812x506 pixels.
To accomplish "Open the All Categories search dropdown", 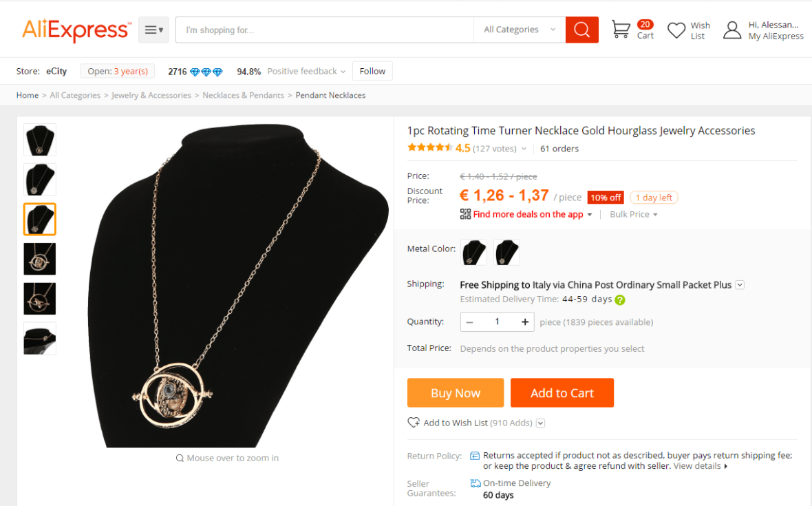I will (x=520, y=30).
